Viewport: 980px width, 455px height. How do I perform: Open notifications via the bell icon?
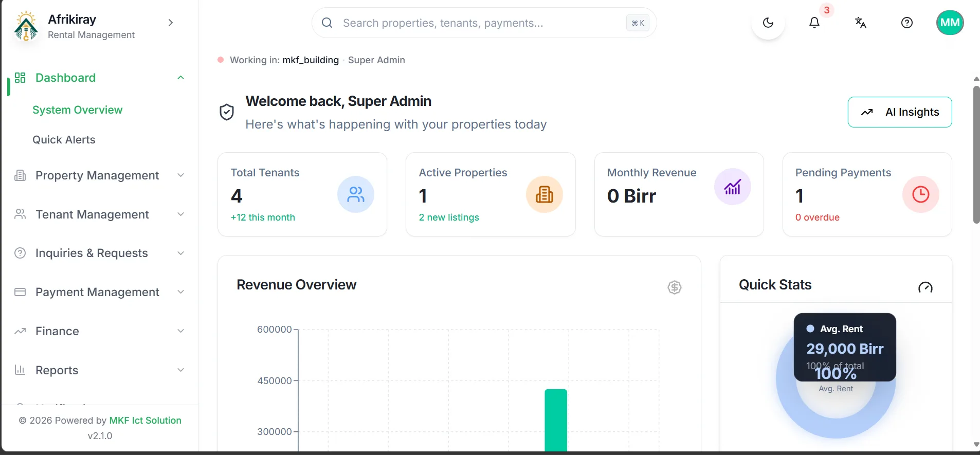tap(814, 23)
